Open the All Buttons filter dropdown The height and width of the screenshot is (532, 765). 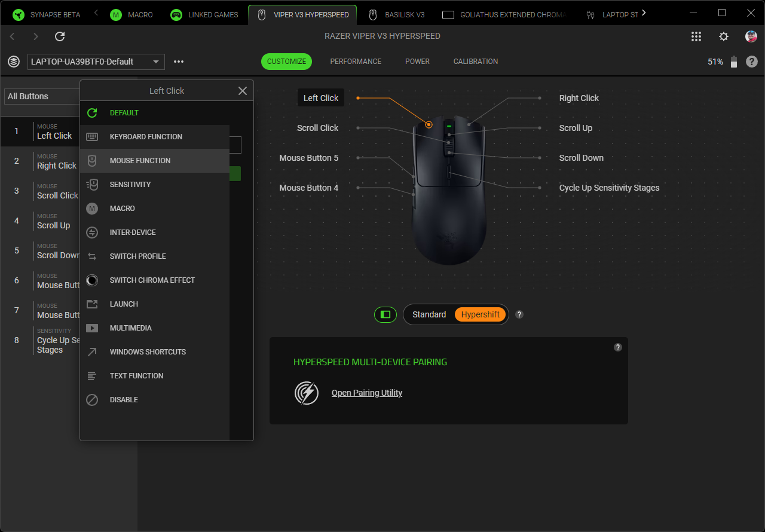coord(42,96)
